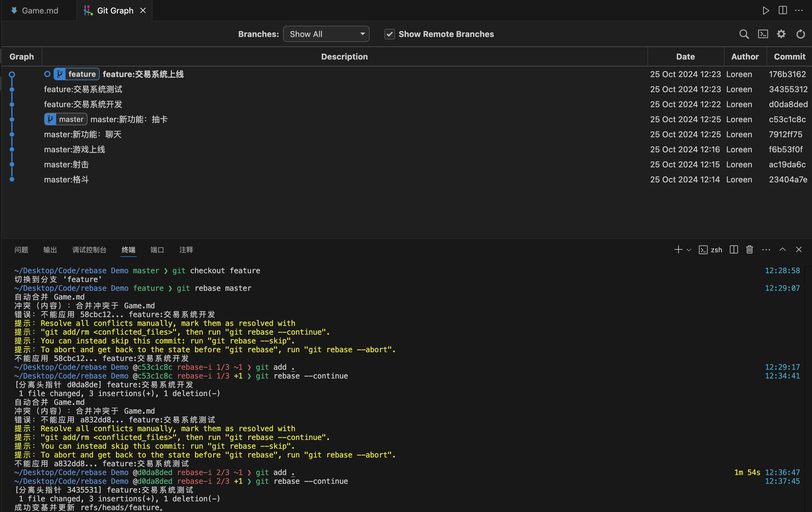This screenshot has height=512, width=812.
Task: Expand the new terminal launch profile chevron
Action: (689, 250)
